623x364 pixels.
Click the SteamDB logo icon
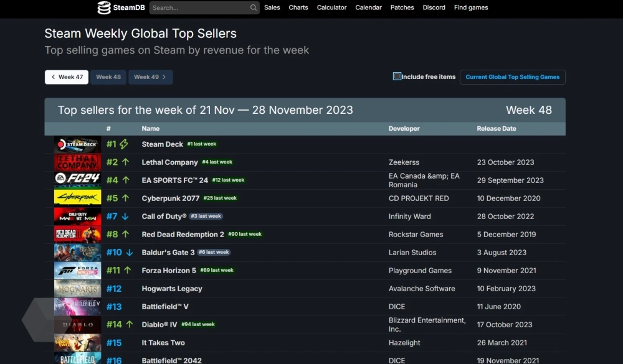pos(104,7)
